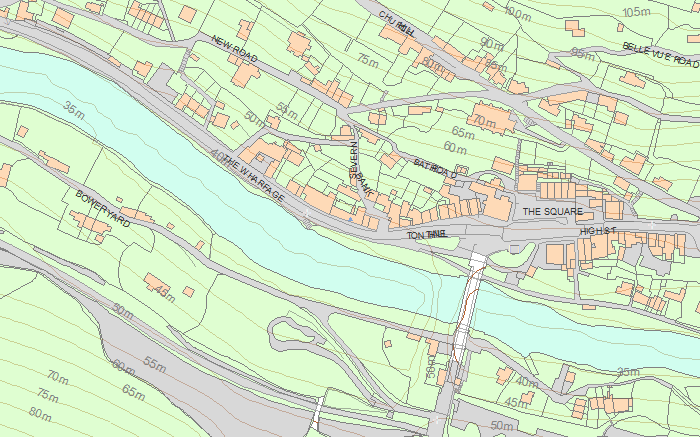Click the 90m contour label
This screenshot has width=700, height=437.
point(492,44)
